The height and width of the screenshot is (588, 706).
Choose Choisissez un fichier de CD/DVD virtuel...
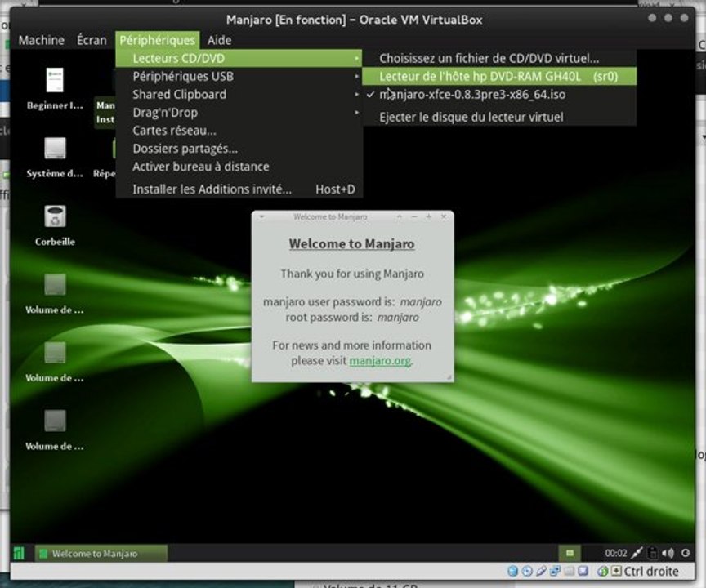[499, 59]
